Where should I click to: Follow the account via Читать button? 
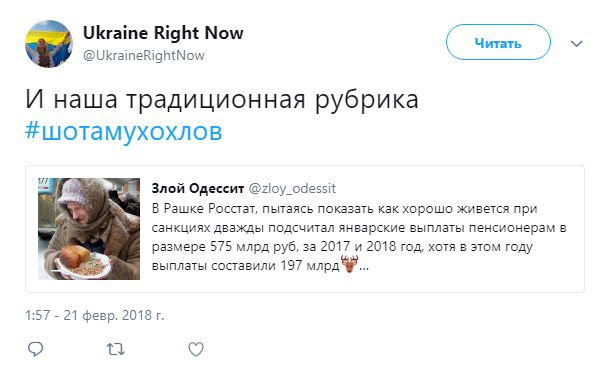click(x=498, y=42)
